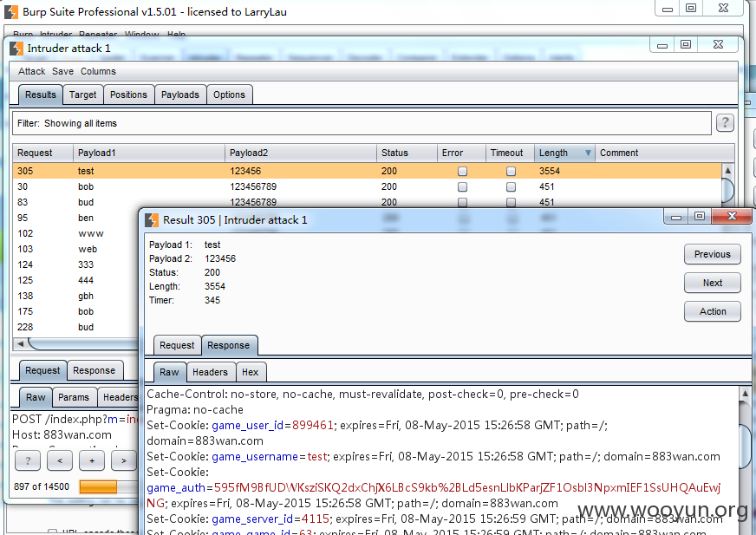Switch to the Payloads tab
Screen dimensions: 756x535
[x=180, y=95]
